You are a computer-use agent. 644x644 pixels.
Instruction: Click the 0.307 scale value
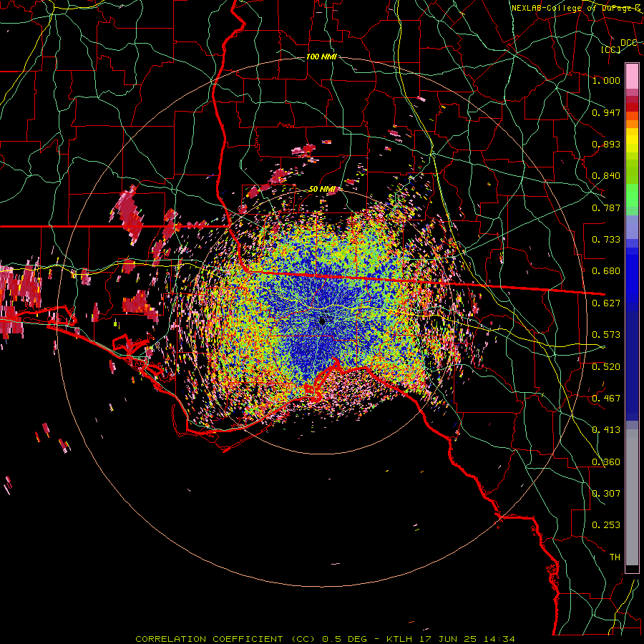tap(606, 494)
